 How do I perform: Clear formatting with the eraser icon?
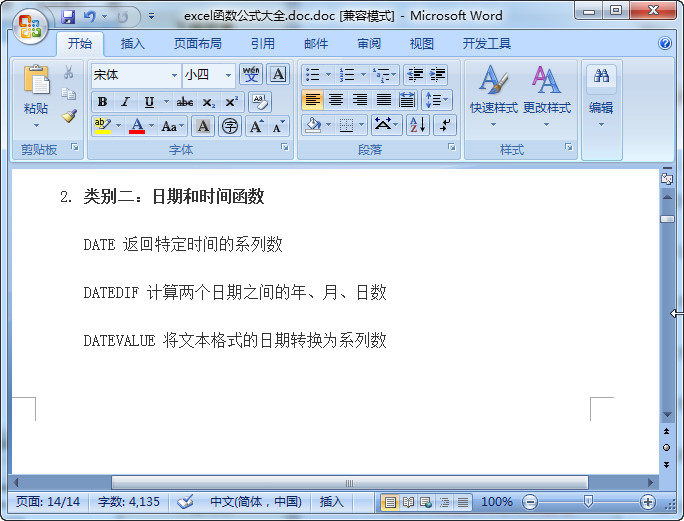[x=260, y=102]
